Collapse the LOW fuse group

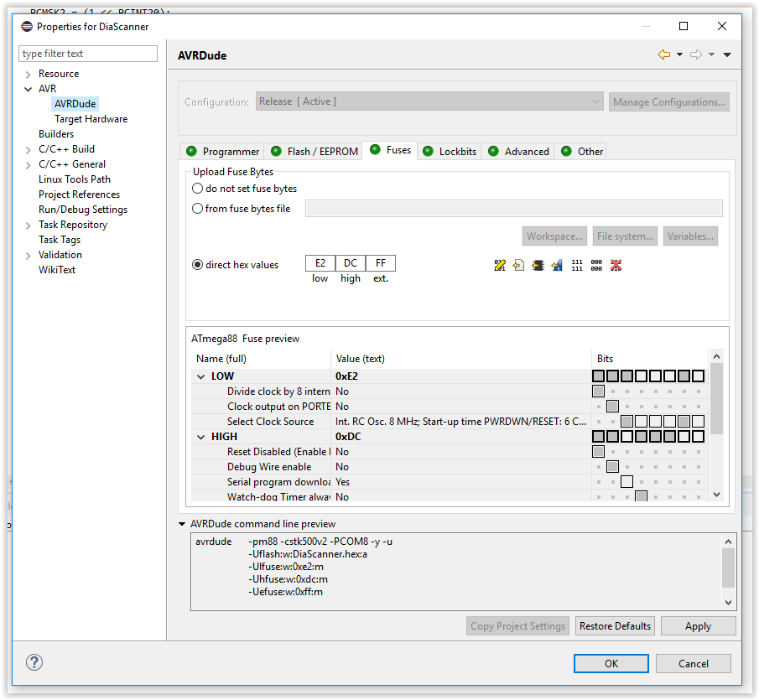[x=201, y=376]
